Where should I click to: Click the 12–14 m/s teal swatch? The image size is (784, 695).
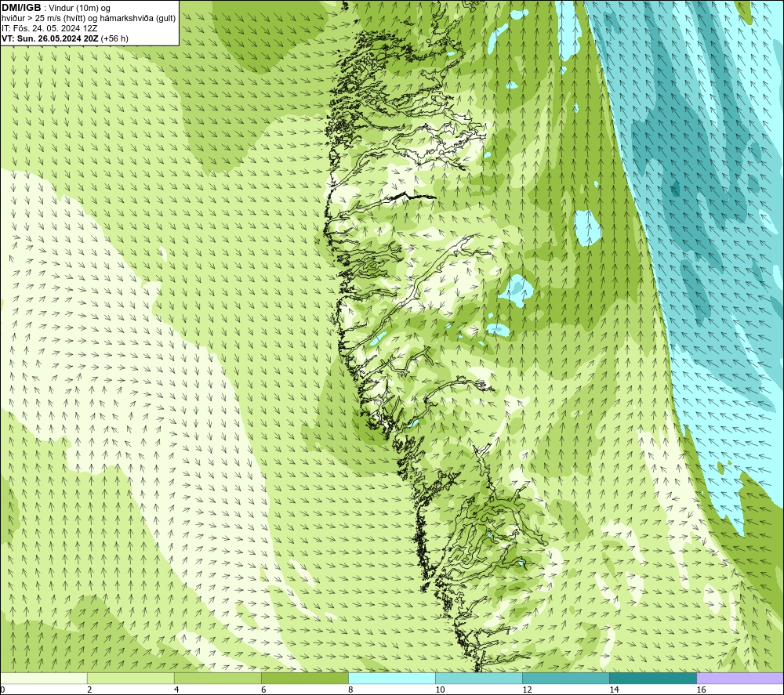point(565,678)
